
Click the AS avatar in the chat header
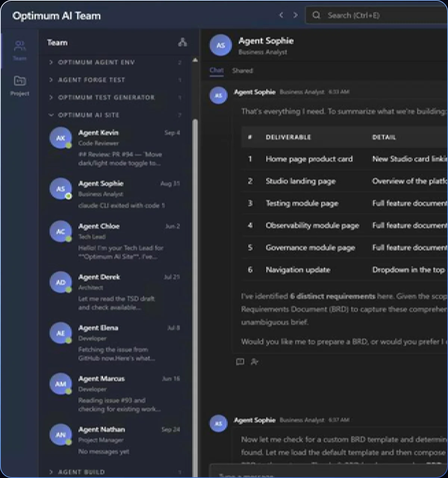[221, 45]
